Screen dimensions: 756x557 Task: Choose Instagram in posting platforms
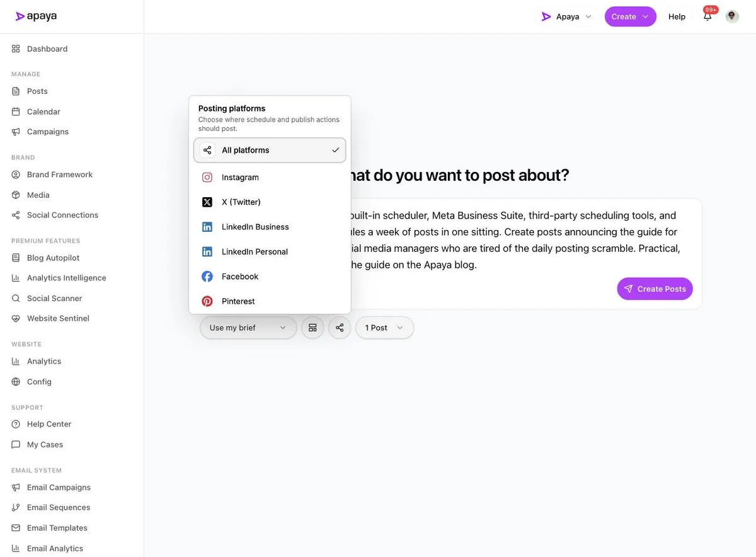(x=270, y=178)
